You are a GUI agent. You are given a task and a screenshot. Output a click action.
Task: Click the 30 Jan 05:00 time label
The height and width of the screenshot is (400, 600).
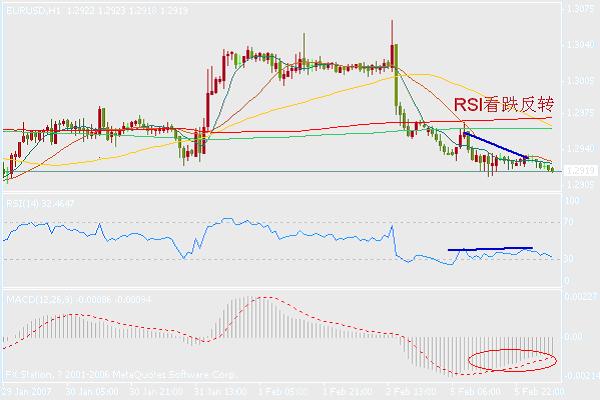[92, 392]
